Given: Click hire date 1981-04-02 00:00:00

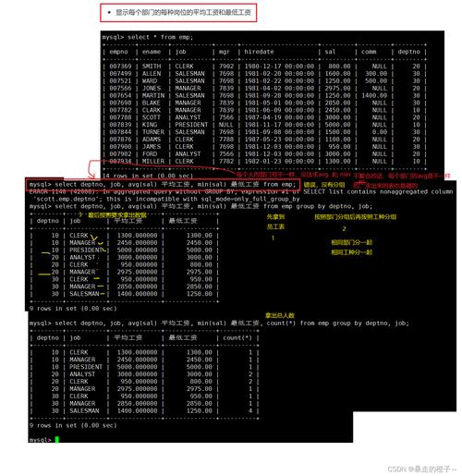Looking at the screenshot, I should point(279,88).
